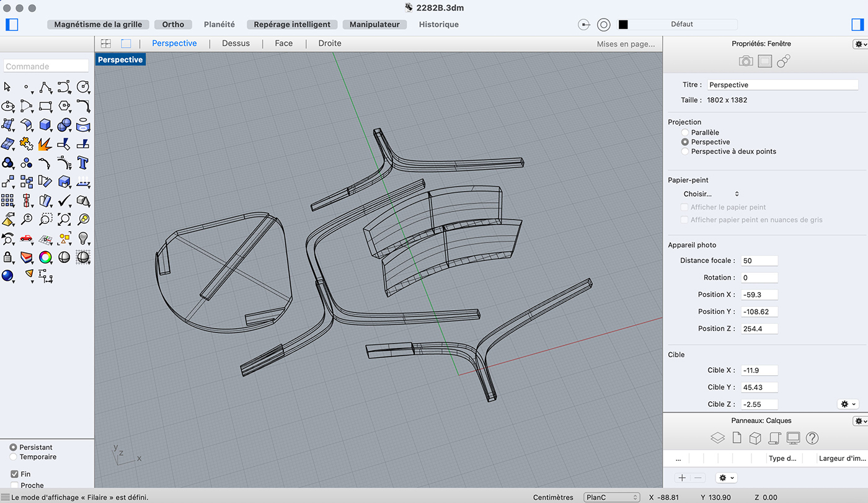Select the Parallèle projection option

[685, 133]
